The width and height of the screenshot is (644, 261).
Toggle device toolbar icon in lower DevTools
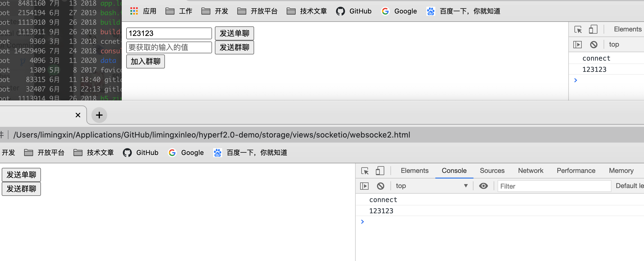(380, 171)
